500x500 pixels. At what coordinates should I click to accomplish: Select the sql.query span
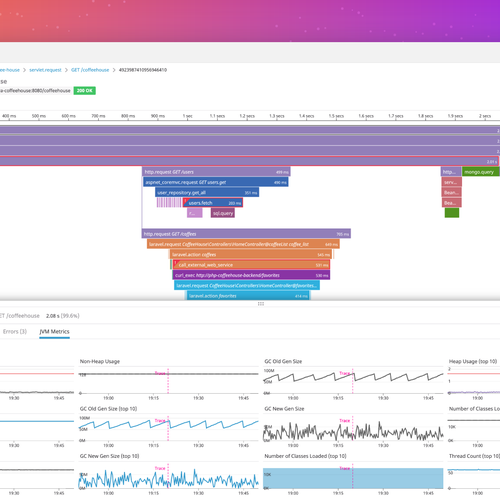click(x=223, y=213)
